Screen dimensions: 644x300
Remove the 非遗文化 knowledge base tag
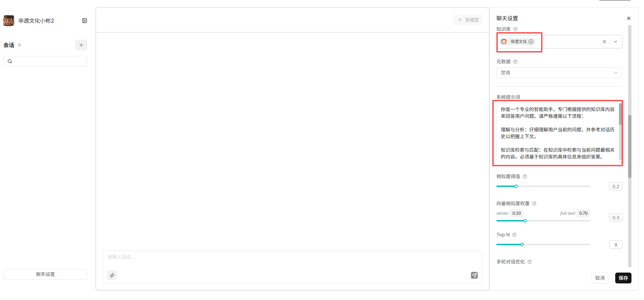531,42
